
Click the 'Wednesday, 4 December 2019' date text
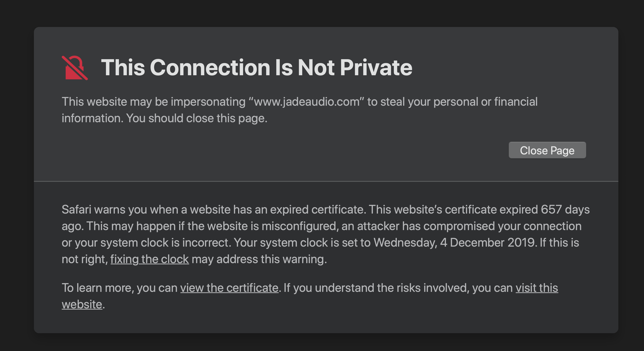point(454,242)
